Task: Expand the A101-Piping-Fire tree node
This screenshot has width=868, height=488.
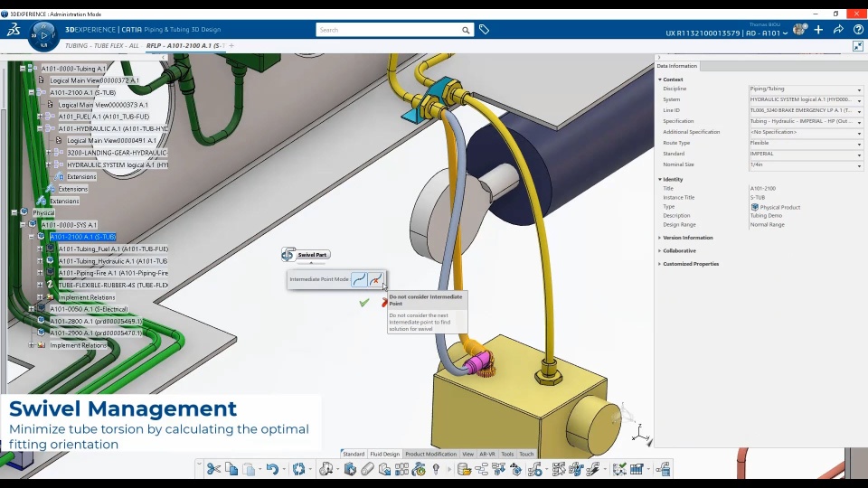Action: (x=40, y=273)
